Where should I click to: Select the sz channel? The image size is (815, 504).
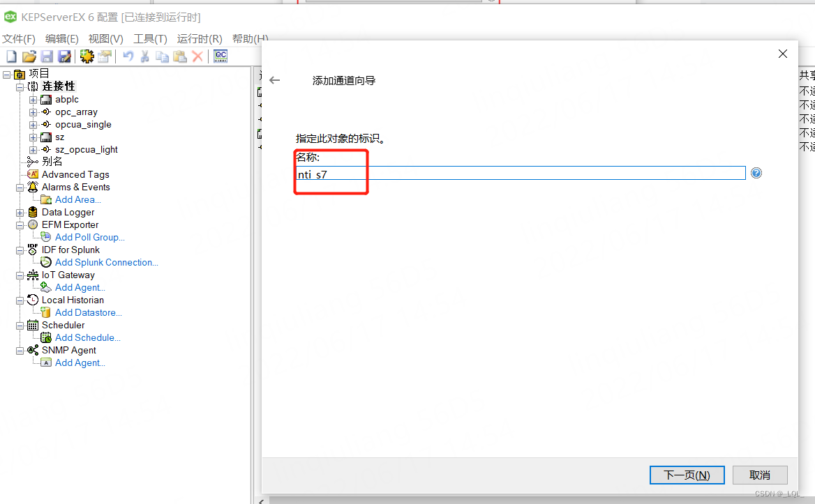point(60,137)
